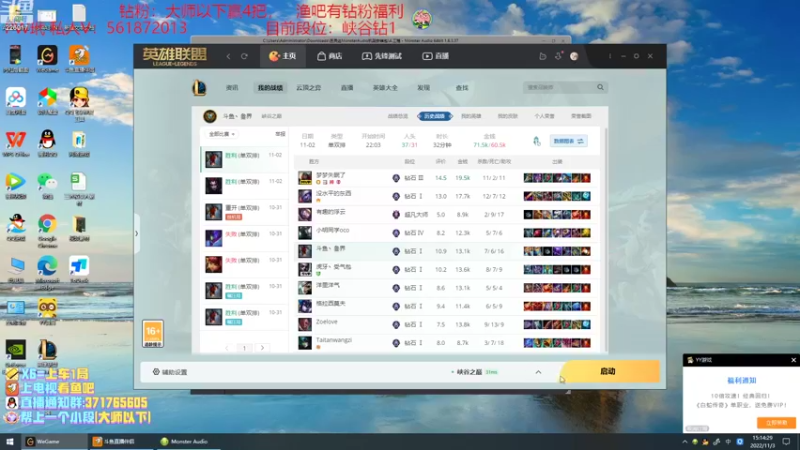Select the first 胜利 match dated 11-02
The image size is (800, 450).
(244, 159)
